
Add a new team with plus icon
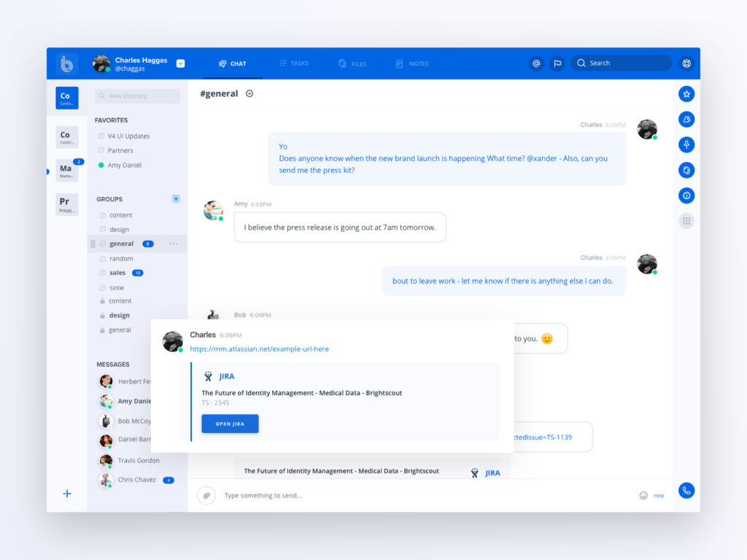pyautogui.click(x=67, y=494)
